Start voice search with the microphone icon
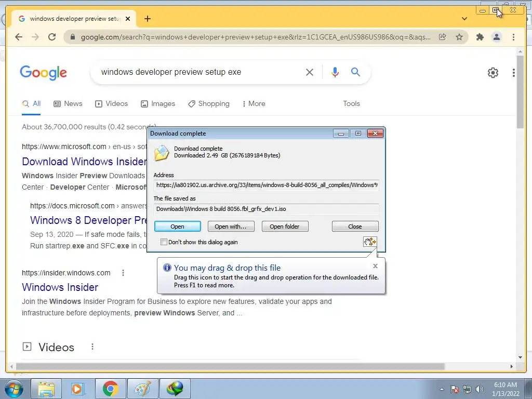The width and height of the screenshot is (532, 399). point(335,72)
